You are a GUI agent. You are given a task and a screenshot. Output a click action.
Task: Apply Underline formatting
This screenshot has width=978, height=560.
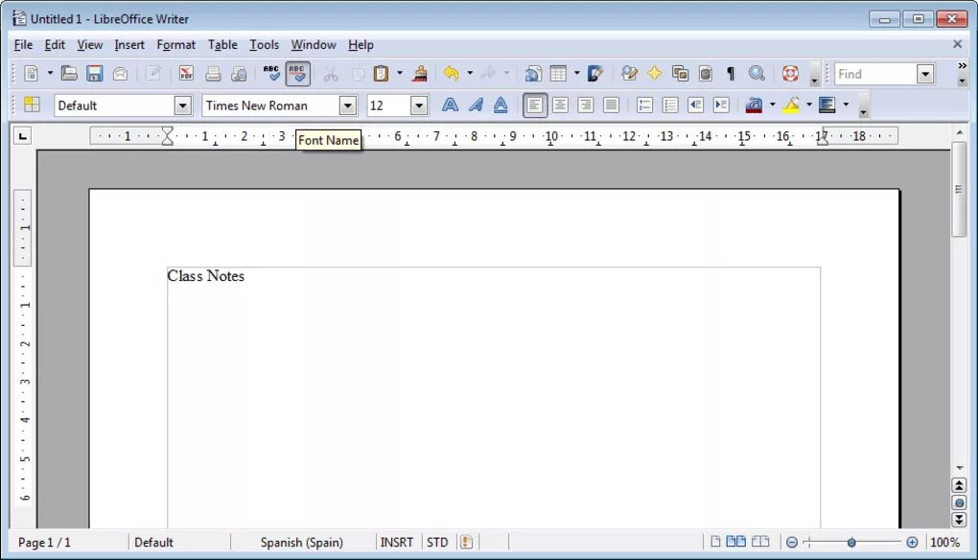(x=501, y=105)
